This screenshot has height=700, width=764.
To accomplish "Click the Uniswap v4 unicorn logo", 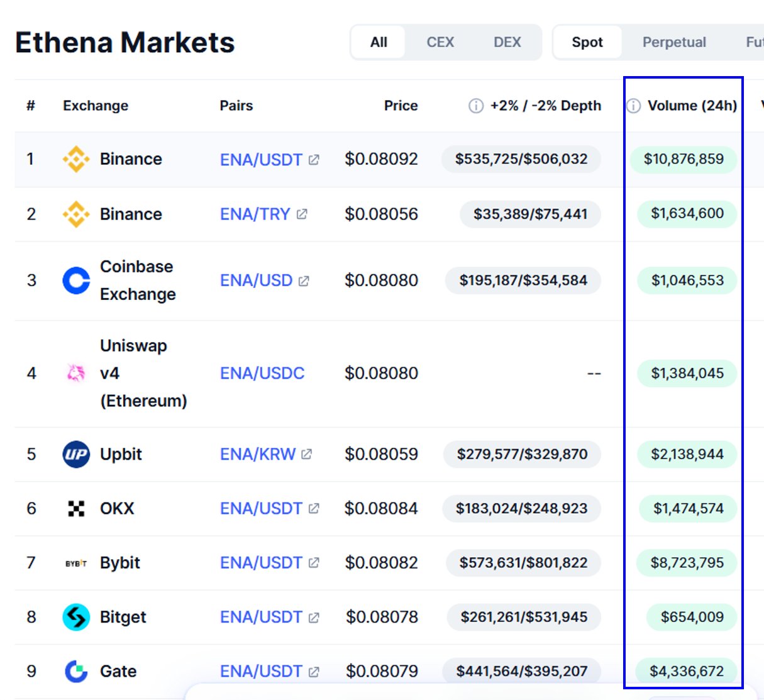I will [76, 374].
